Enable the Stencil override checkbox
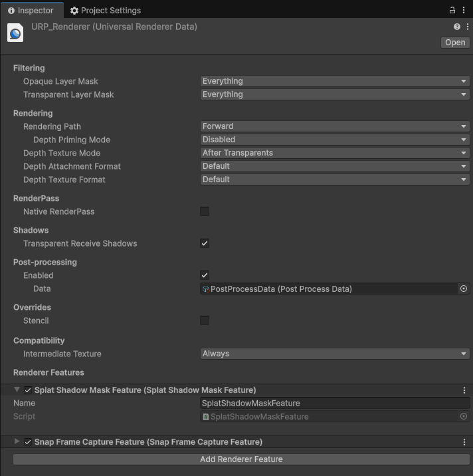The image size is (473, 476). tap(205, 320)
